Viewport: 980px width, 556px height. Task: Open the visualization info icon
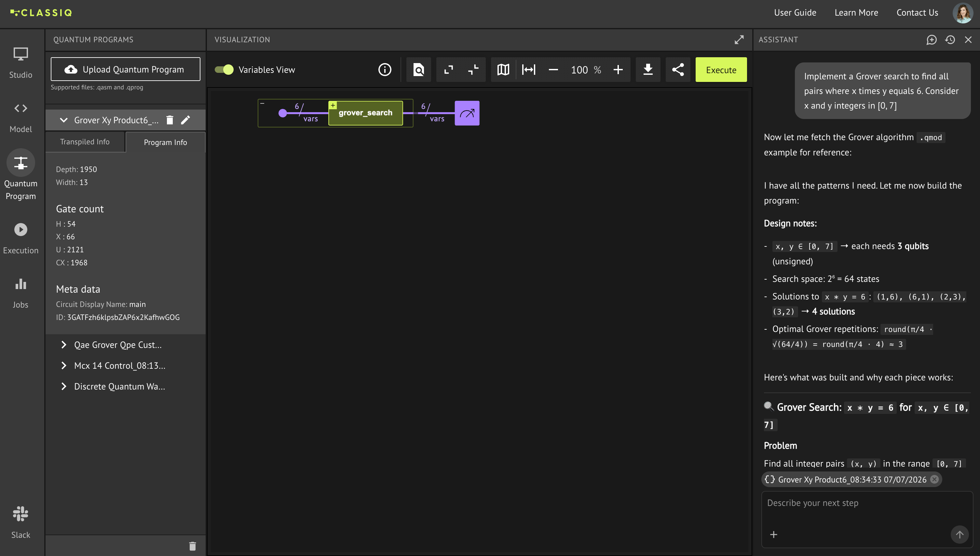pos(385,70)
